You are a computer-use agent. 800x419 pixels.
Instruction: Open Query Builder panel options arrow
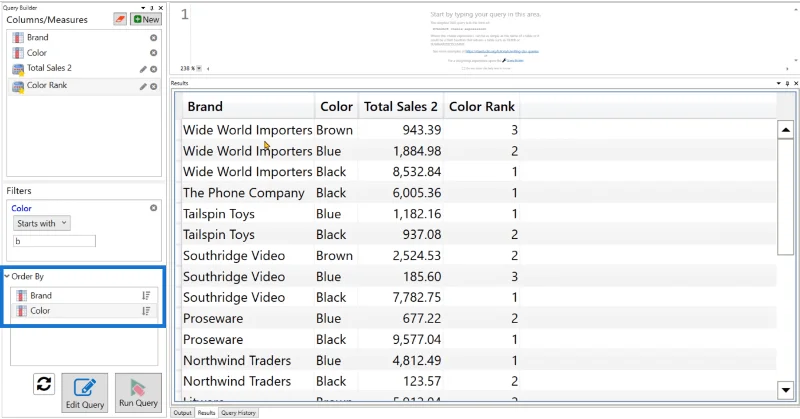[x=143, y=8]
